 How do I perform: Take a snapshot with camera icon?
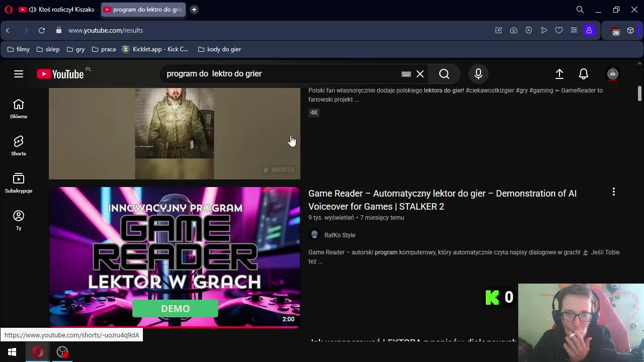pyautogui.click(x=514, y=31)
